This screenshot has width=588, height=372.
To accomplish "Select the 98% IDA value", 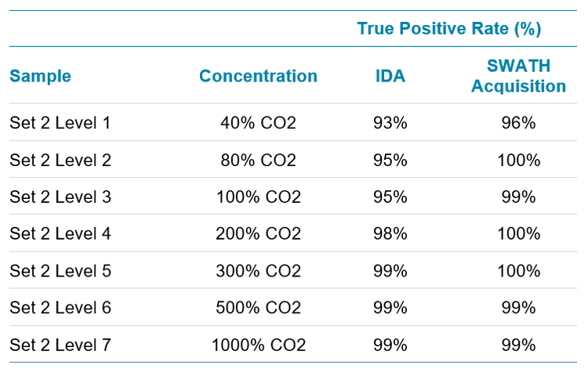I will [x=390, y=233].
